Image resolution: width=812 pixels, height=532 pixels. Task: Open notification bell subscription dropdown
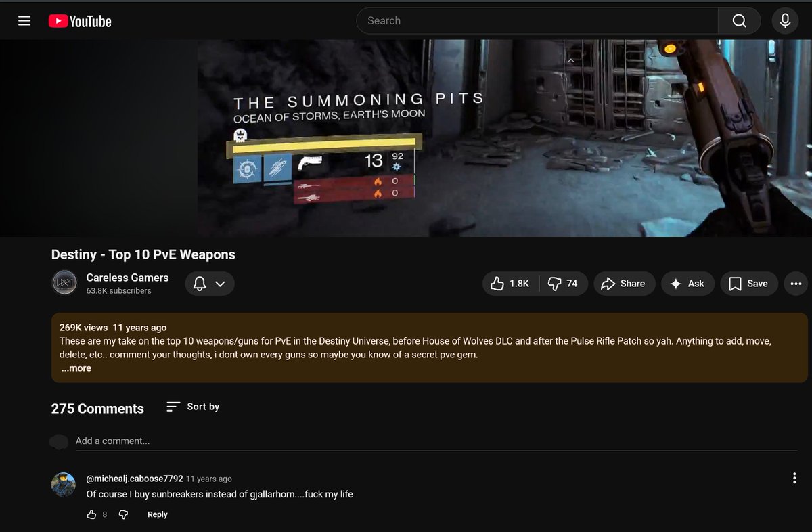(x=210, y=284)
